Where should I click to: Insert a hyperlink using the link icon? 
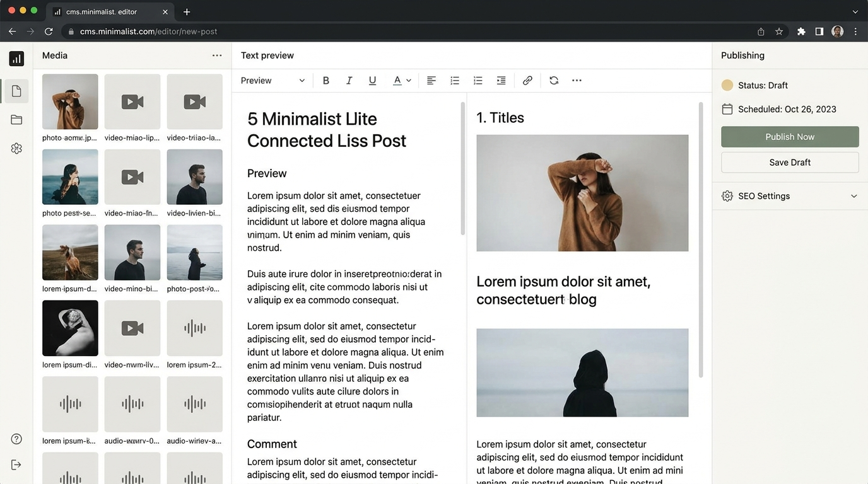[x=527, y=81]
